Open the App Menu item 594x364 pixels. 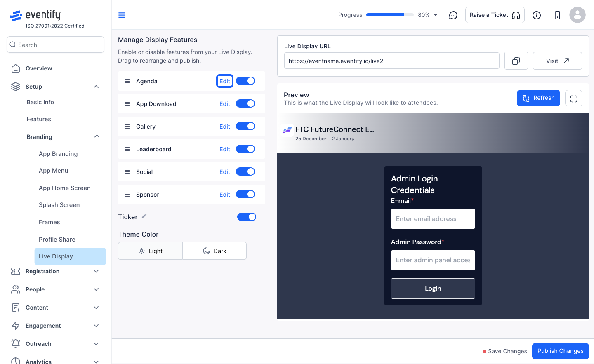click(x=54, y=171)
